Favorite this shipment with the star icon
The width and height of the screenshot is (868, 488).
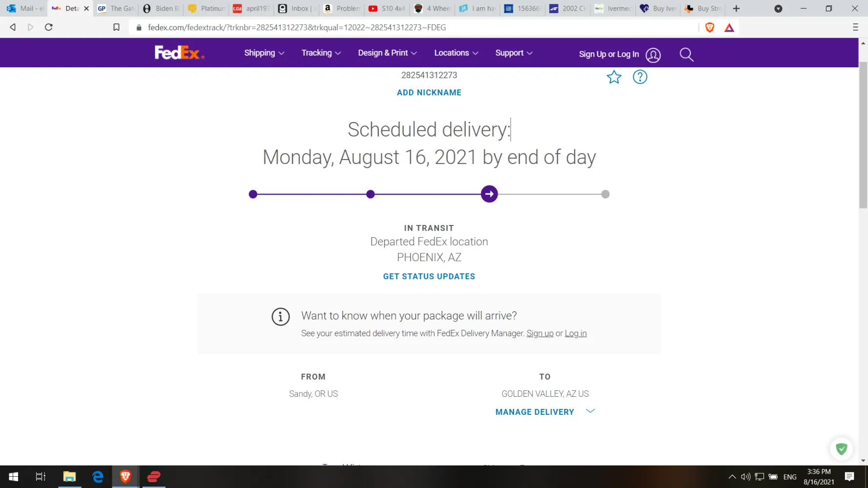(614, 77)
